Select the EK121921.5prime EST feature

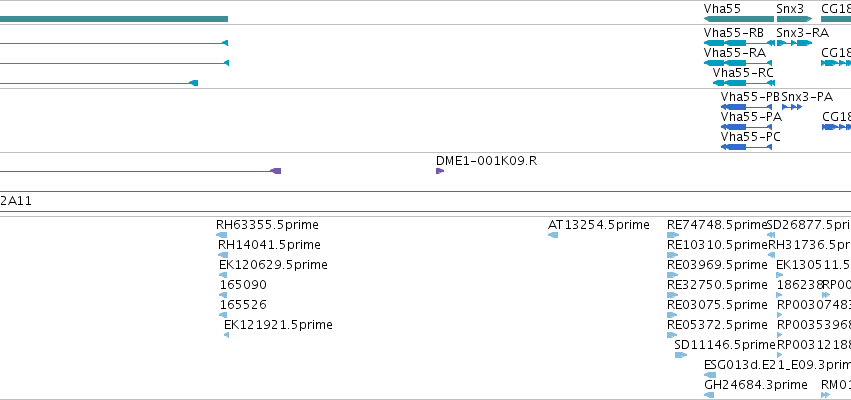pos(226,335)
